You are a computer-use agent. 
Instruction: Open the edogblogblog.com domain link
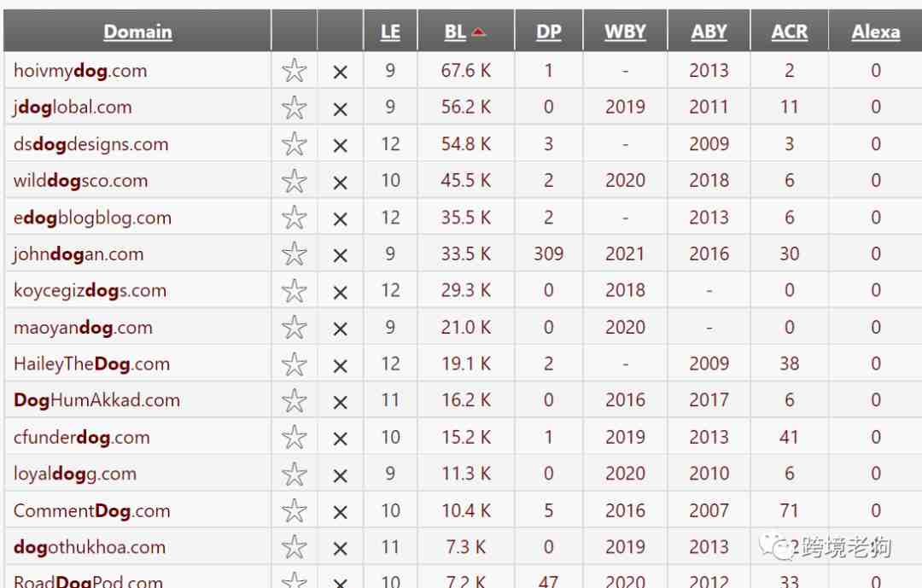point(92,218)
